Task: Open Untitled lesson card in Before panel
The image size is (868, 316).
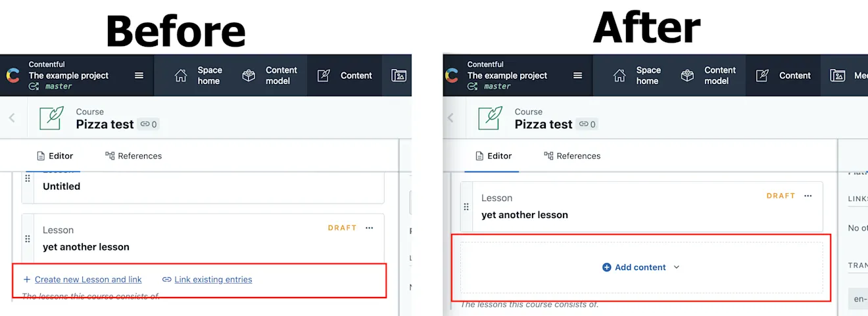Action: [203, 187]
